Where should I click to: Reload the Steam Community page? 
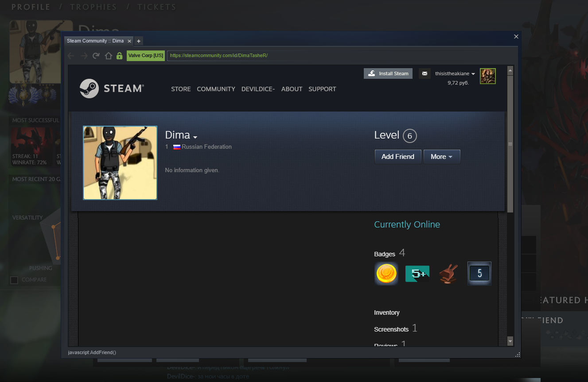pos(96,56)
